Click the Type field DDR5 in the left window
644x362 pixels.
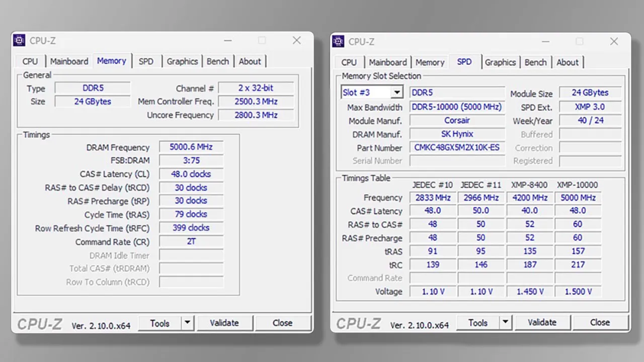tap(93, 88)
